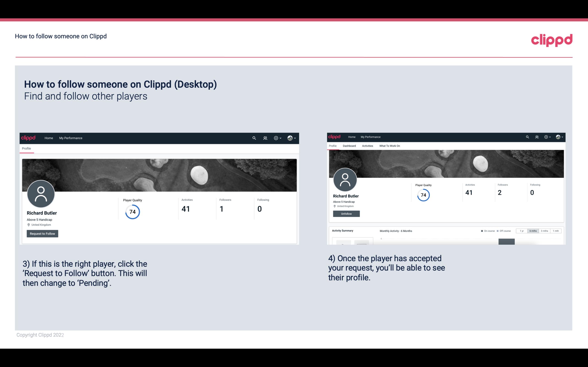The image size is (588, 367).
Task: Select the Player Quality score indicator
Action: [x=132, y=212]
